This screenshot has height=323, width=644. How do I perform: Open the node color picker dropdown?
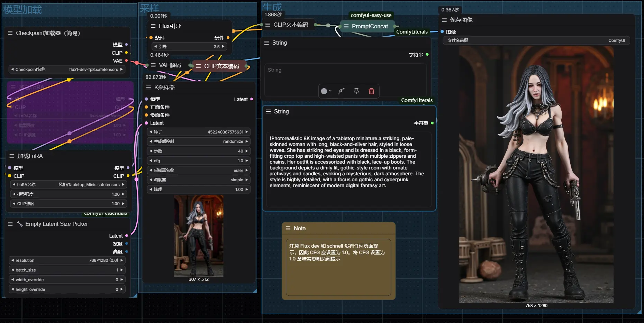pos(326,91)
